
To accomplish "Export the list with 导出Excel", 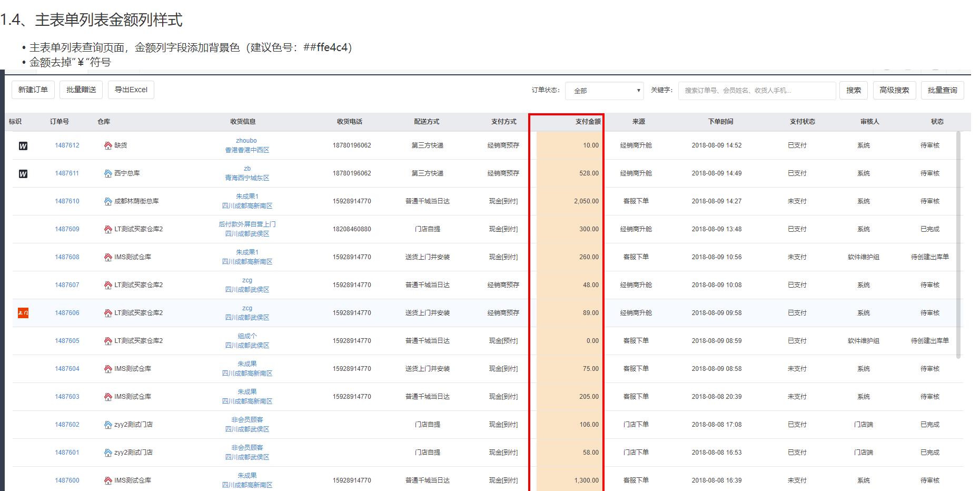I will [x=131, y=90].
